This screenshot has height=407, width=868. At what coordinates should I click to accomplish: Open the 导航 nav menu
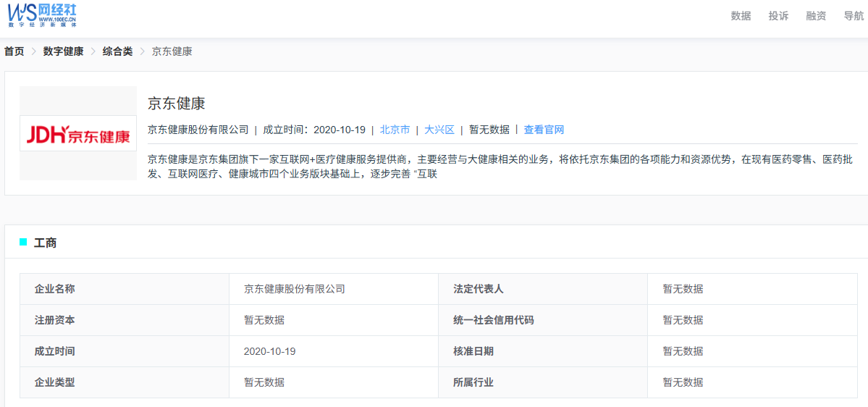click(854, 16)
